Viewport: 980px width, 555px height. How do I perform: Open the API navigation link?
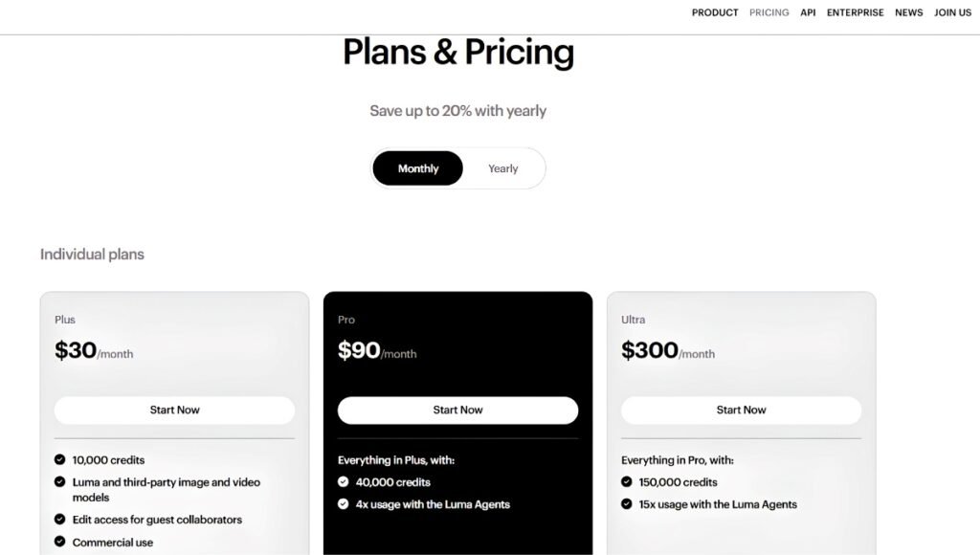tap(808, 12)
